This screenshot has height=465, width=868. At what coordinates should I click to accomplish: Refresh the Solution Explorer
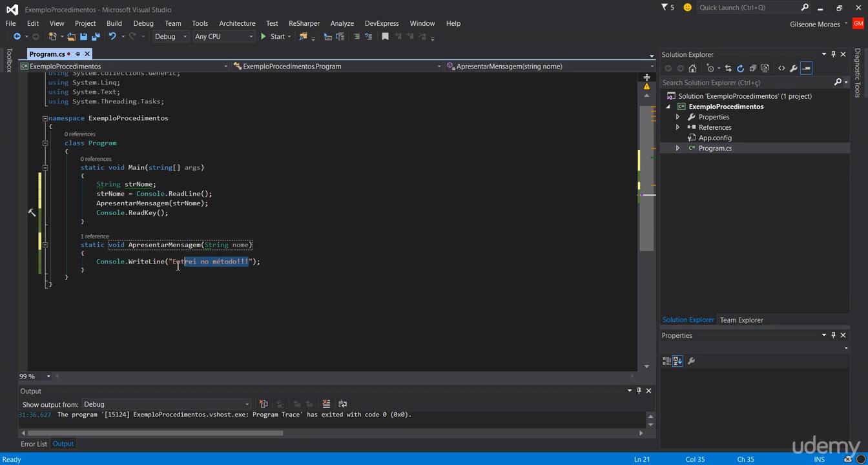(x=741, y=68)
